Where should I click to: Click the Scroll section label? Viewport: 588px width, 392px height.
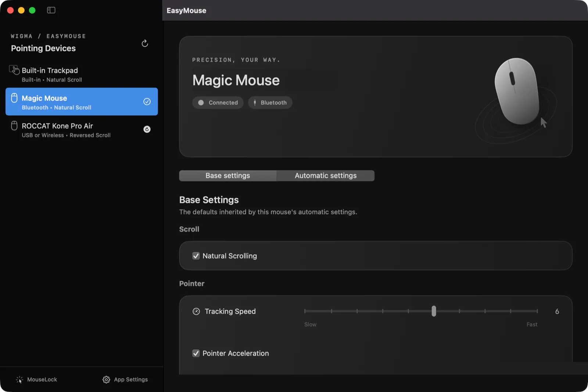click(189, 229)
